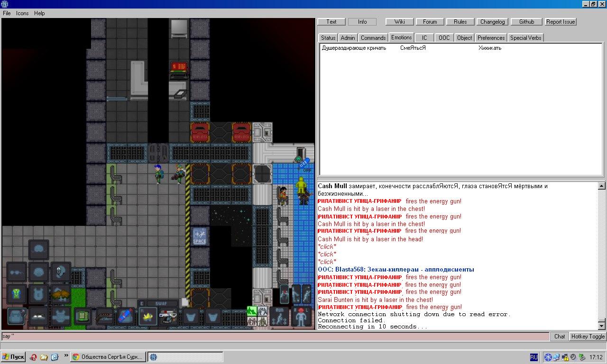This screenshot has height=364, width=607.
Task: Choose the disarm intent square
Action: pyautogui.click(x=262, y=311)
